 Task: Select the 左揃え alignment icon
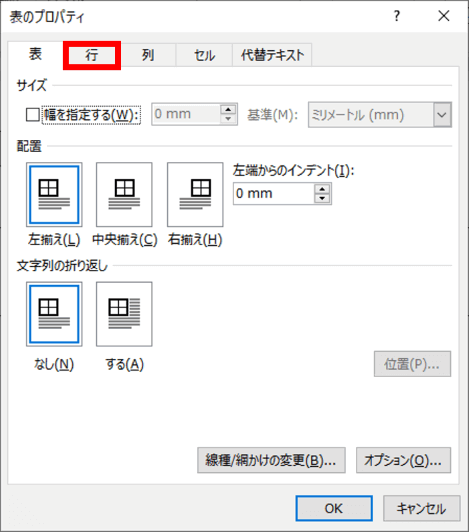(54, 194)
